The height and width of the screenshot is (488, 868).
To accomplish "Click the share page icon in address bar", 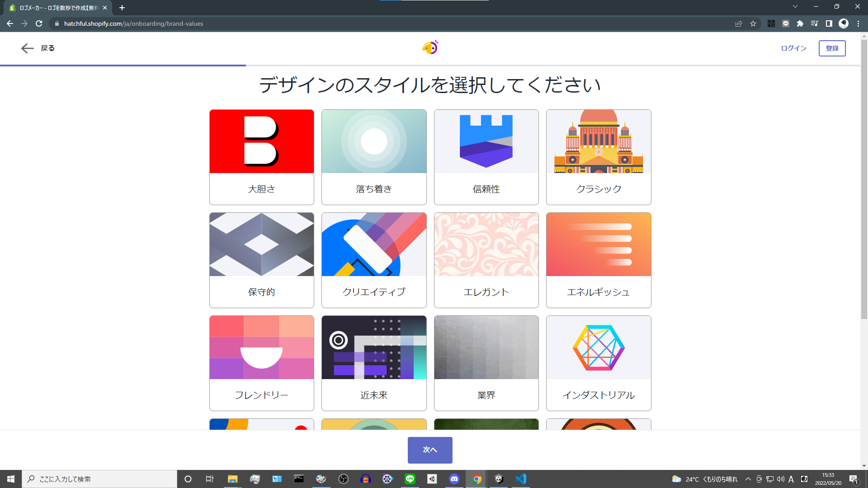I will coord(739,23).
